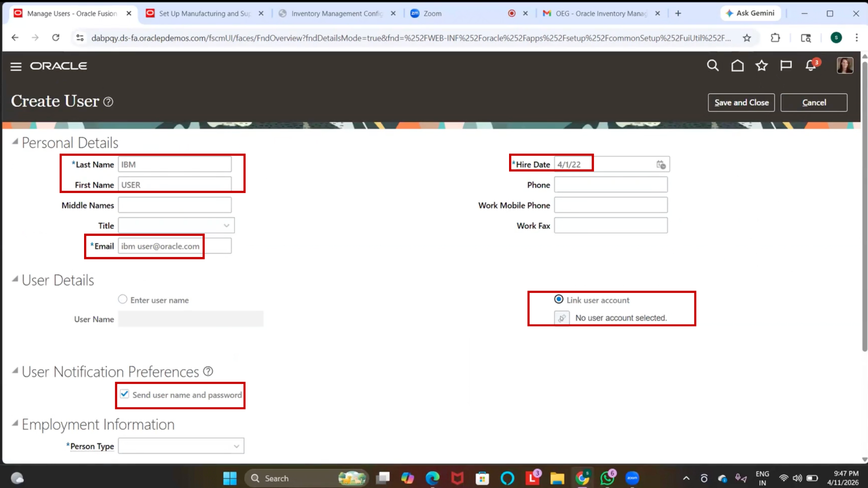Open taskbar clock showing 9:47 PM

pos(843,478)
